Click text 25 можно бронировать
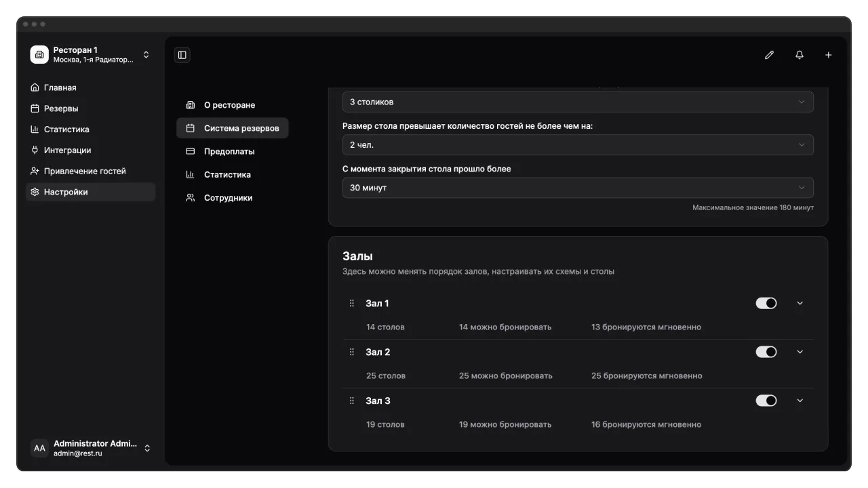This screenshot has height=488, width=868. tap(506, 376)
